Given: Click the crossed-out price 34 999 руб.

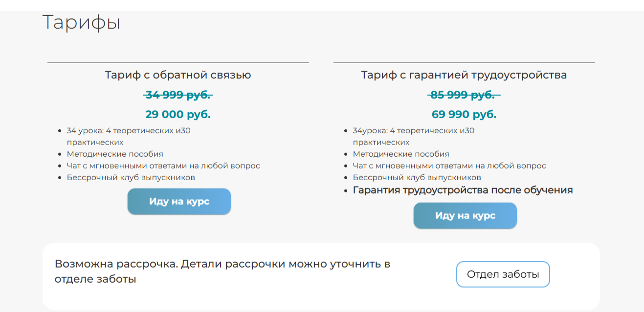Looking at the screenshot, I should coord(178,95).
